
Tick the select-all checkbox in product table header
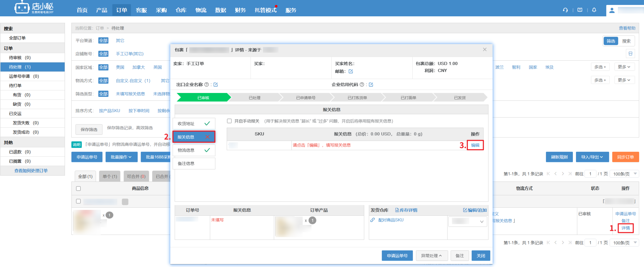tap(78, 189)
